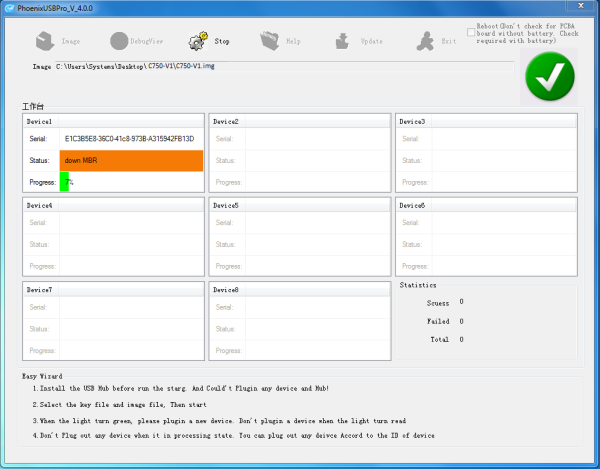This screenshot has width=600, height=469.
Task: Close the PhoenixUSBPro window
Action: pyautogui.click(x=580, y=5)
